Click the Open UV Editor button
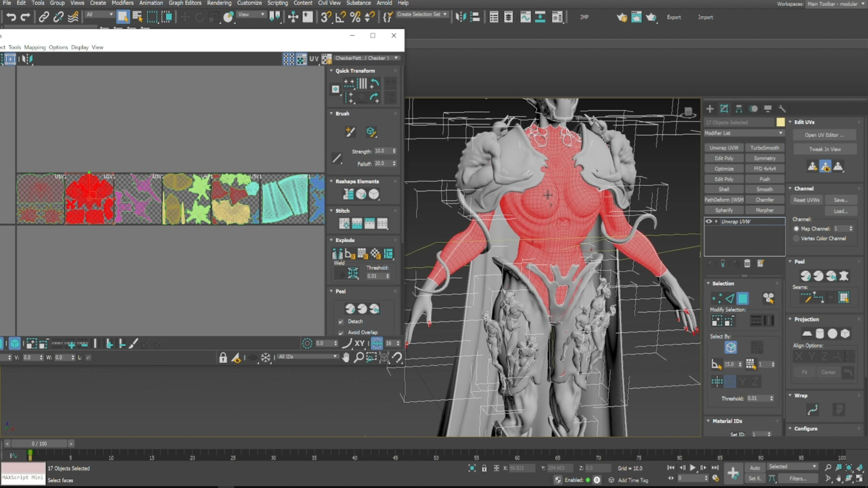The height and width of the screenshot is (488, 868). (825, 135)
